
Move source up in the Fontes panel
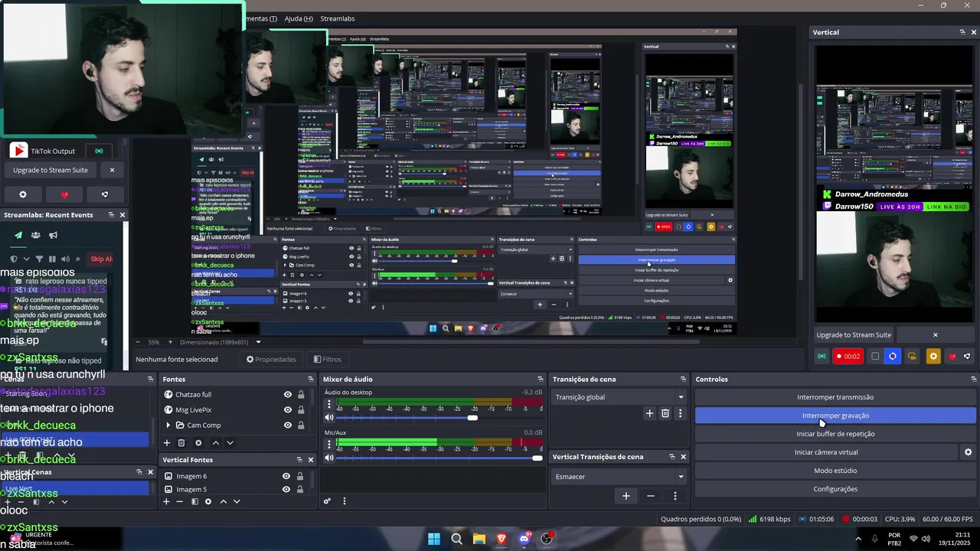tap(215, 442)
